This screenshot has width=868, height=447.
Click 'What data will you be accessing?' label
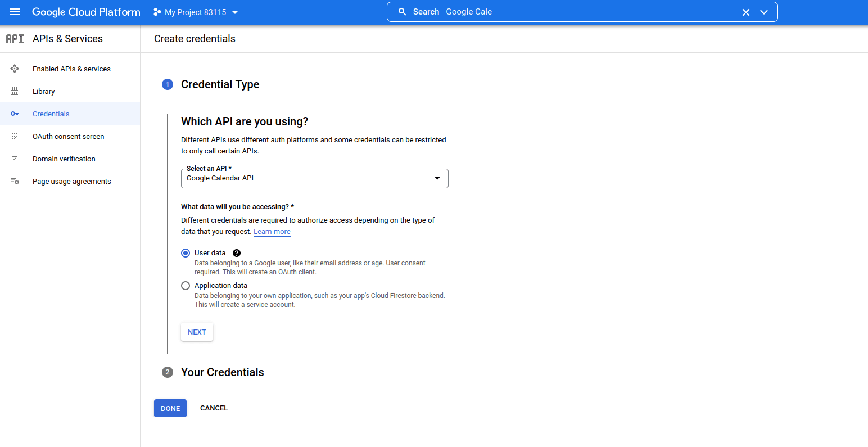tap(237, 207)
